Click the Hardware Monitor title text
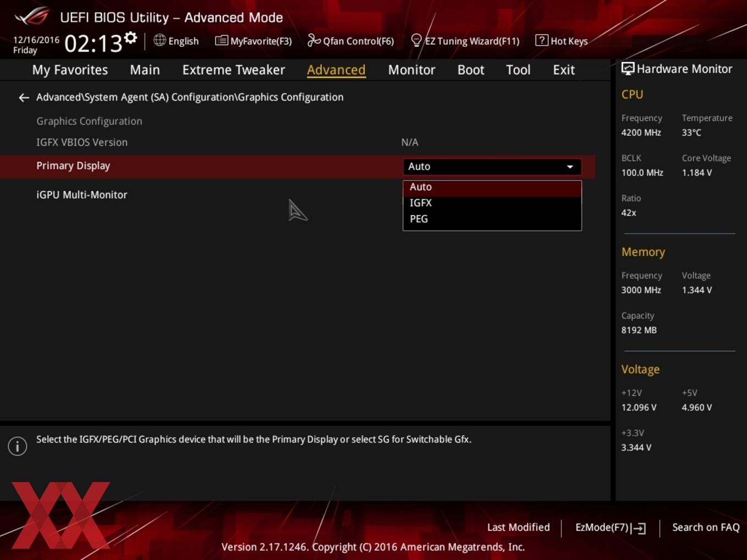Screen dimensions: 747x560 click(684, 69)
